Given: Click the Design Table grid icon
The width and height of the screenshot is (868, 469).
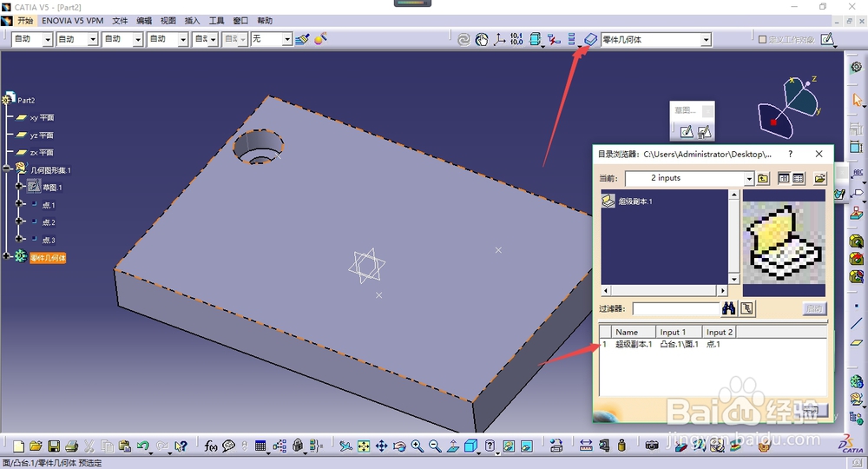Looking at the screenshot, I should point(260,446).
